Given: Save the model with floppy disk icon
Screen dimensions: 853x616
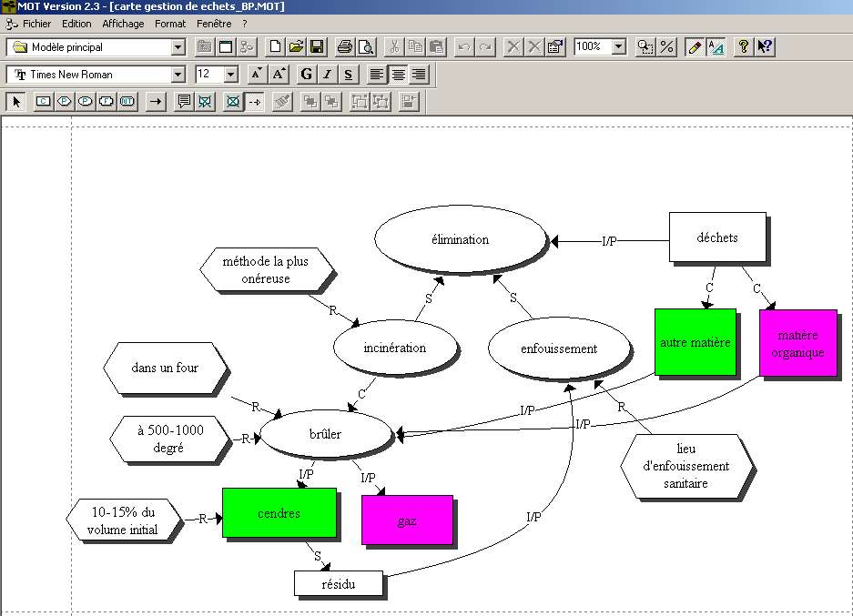Looking at the screenshot, I should [x=317, y=46].
